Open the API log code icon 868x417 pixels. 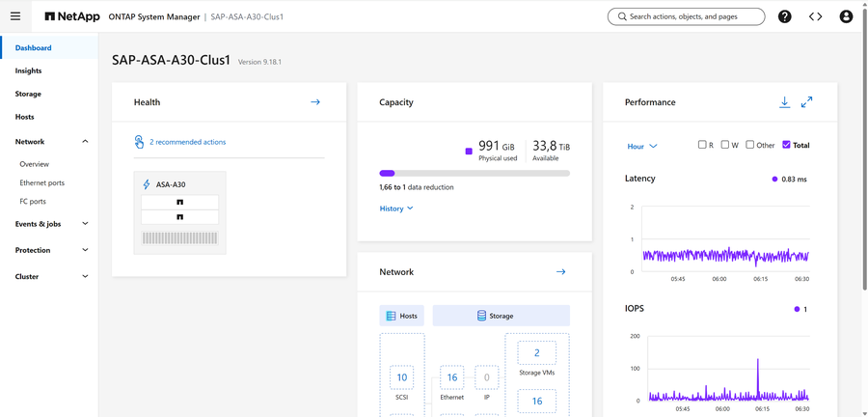tap(815, 16)
